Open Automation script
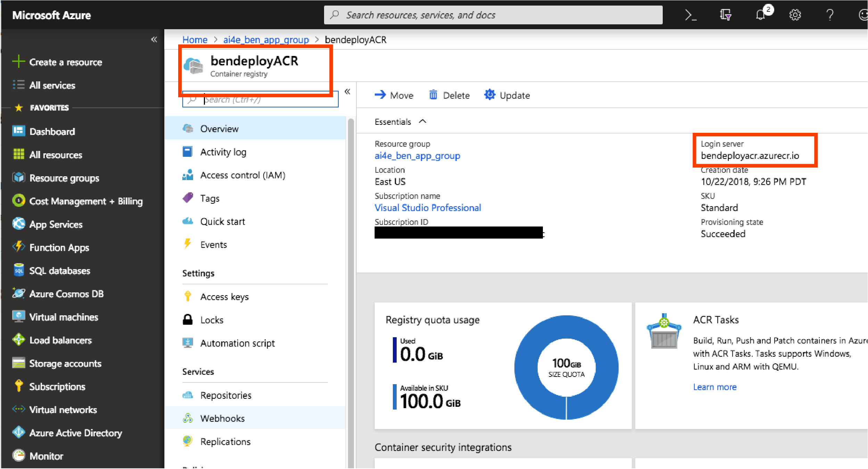 (255, 343)
